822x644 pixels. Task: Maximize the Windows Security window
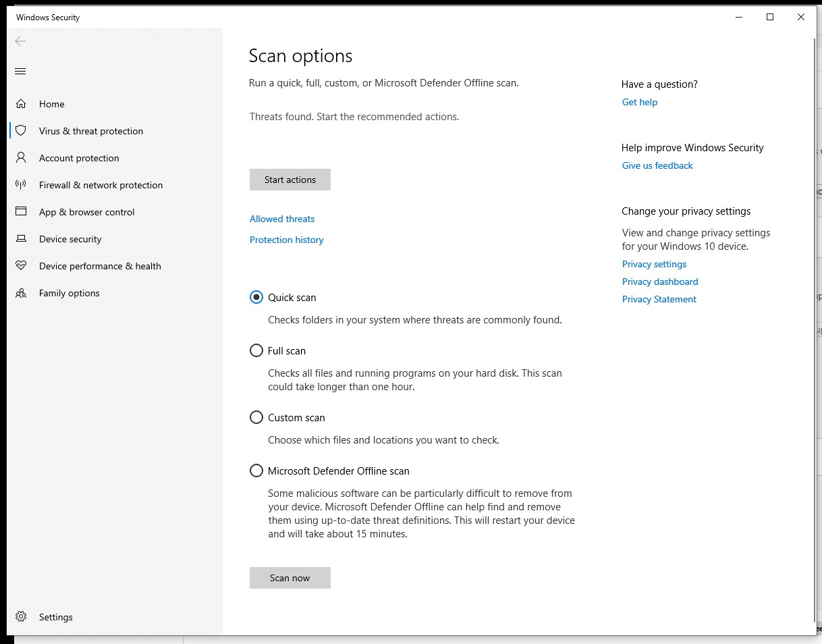770,18
